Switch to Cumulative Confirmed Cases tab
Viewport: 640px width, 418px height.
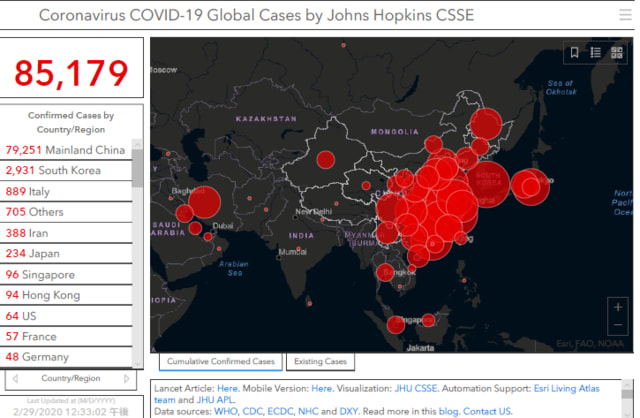[221, 361]
